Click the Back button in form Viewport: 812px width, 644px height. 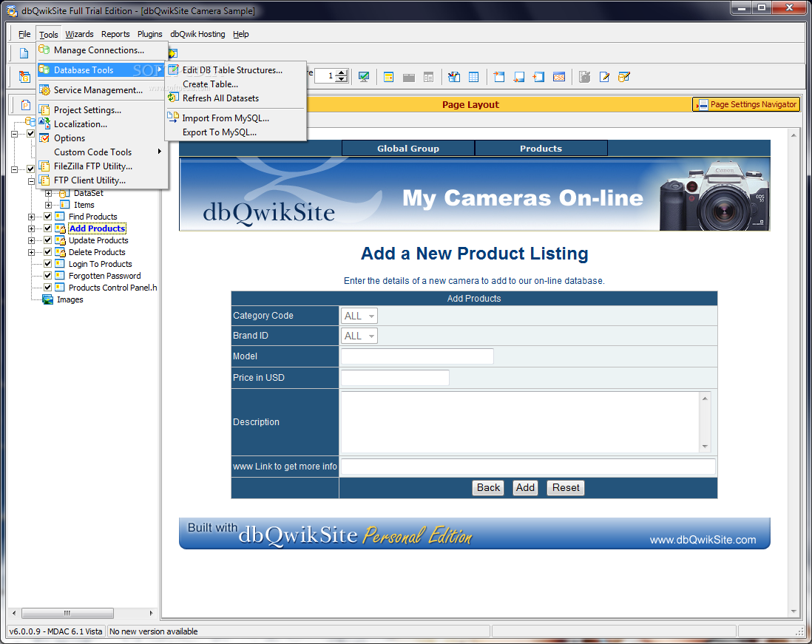[x=488, y=488]
